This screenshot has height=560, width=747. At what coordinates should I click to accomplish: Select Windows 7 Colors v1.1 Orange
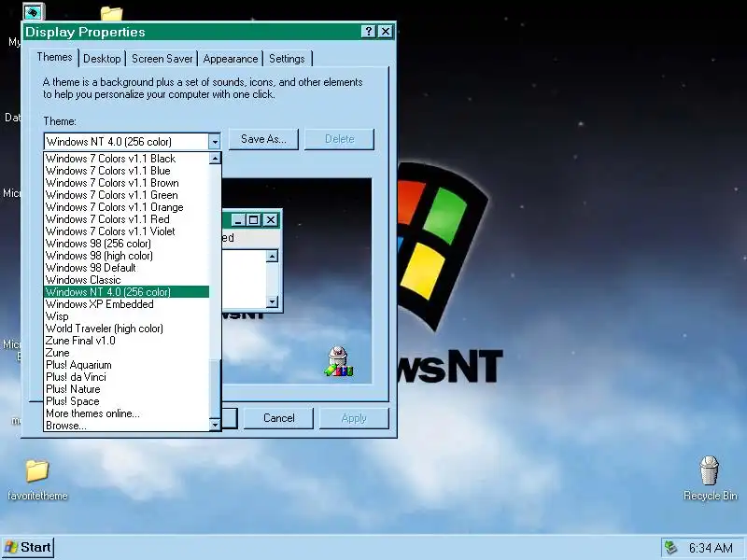click(126, 207)
